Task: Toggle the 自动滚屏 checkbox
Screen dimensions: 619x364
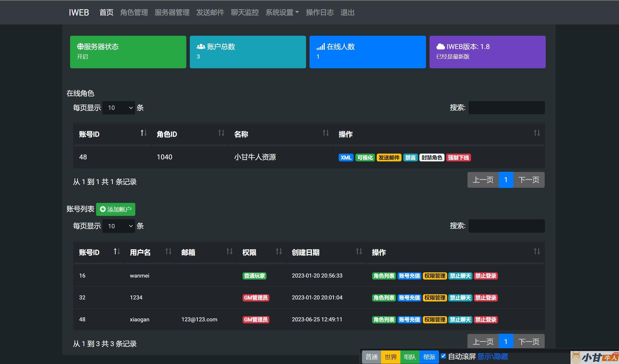Action: [x=443, y=356]
